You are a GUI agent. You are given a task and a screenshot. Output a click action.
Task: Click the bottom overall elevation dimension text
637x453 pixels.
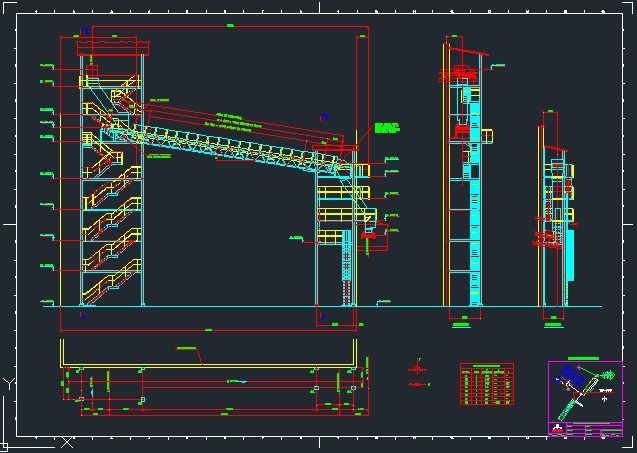(x=208, y=330)
